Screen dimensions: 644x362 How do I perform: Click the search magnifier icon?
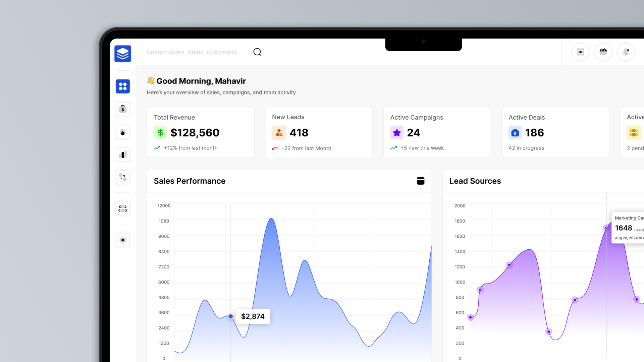pyautogui.click(x=257, y=52)
